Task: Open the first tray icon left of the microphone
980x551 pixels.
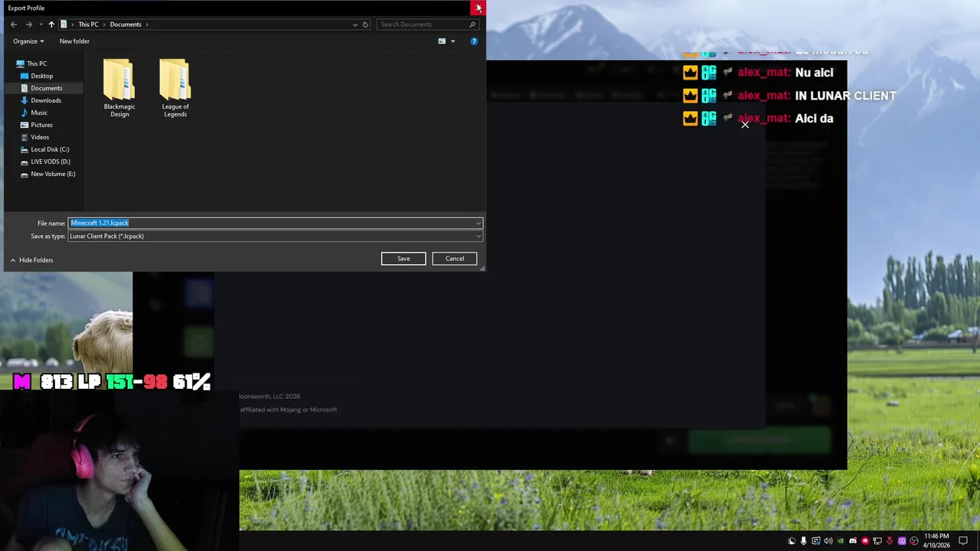Action: click(x=792, y=541)
